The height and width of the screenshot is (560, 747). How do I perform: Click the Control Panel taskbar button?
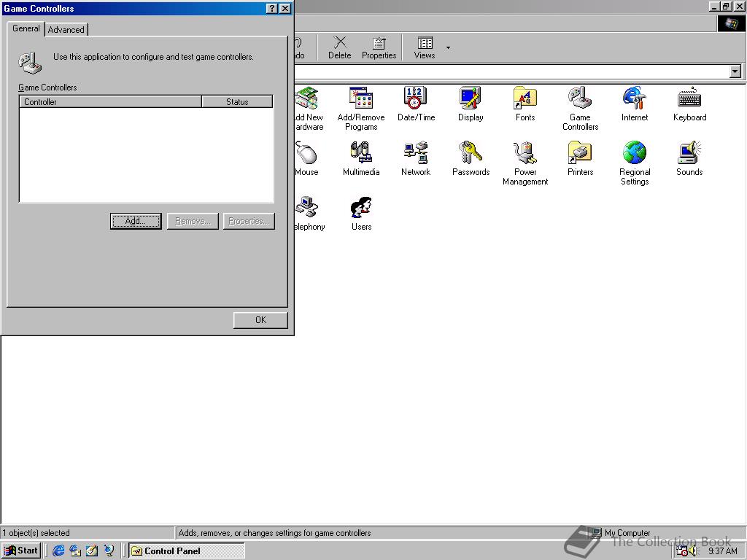click(187, 551)
